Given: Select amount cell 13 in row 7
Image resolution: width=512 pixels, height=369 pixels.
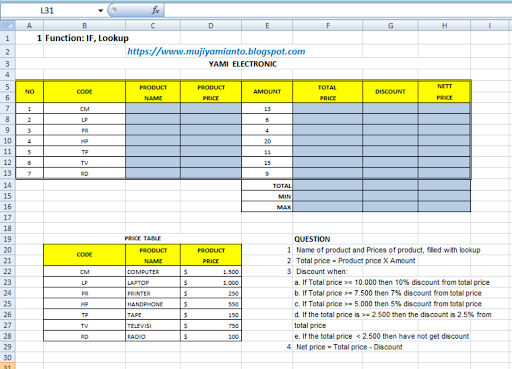Looking at the screenshot, I should pyautogui.click(x=267, y=109).
